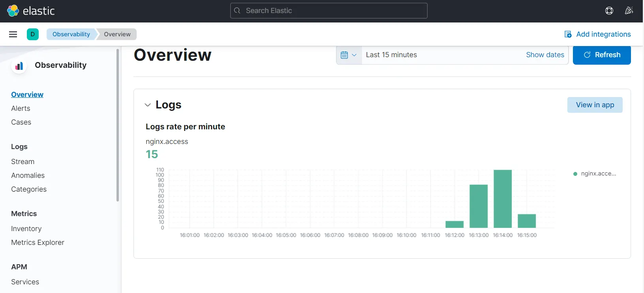Toggle nginx.access legend series
This screenshot has height=293, width=644.
(595, 174)
